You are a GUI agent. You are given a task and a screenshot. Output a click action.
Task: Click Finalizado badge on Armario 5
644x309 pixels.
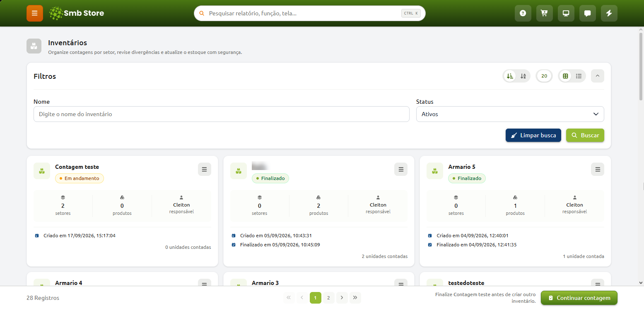467,178
